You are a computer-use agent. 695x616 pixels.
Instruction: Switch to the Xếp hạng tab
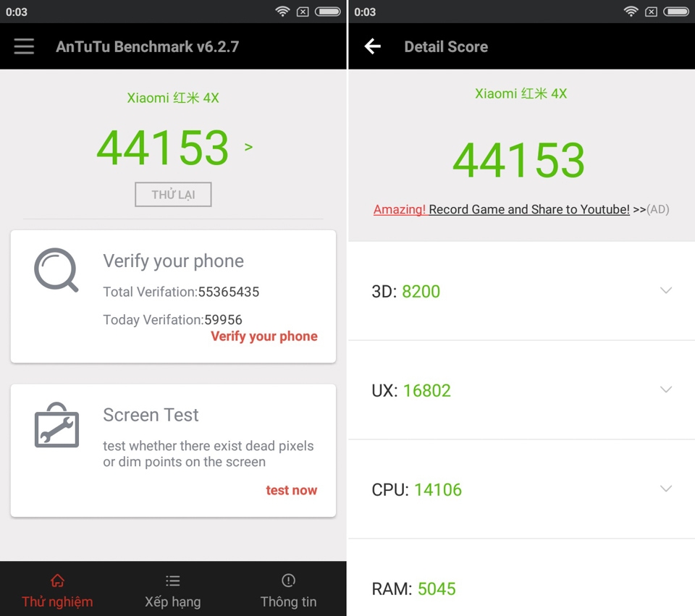[172, 589]
